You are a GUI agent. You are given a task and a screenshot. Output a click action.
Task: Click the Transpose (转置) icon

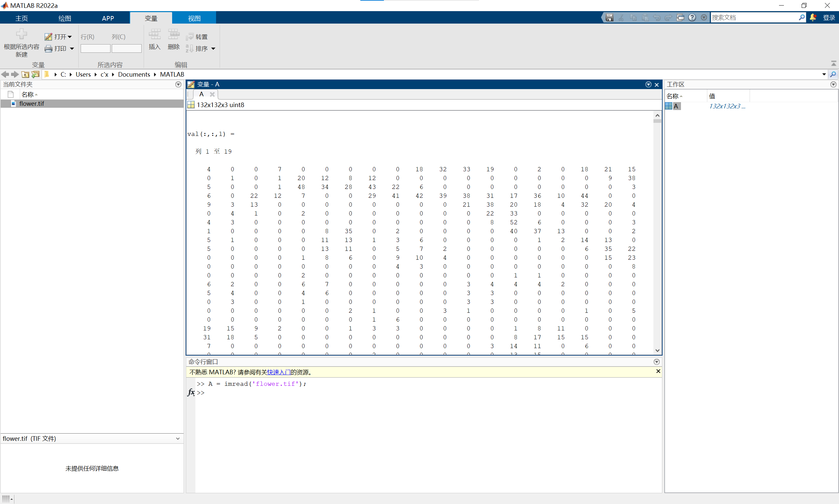(190, 37)
